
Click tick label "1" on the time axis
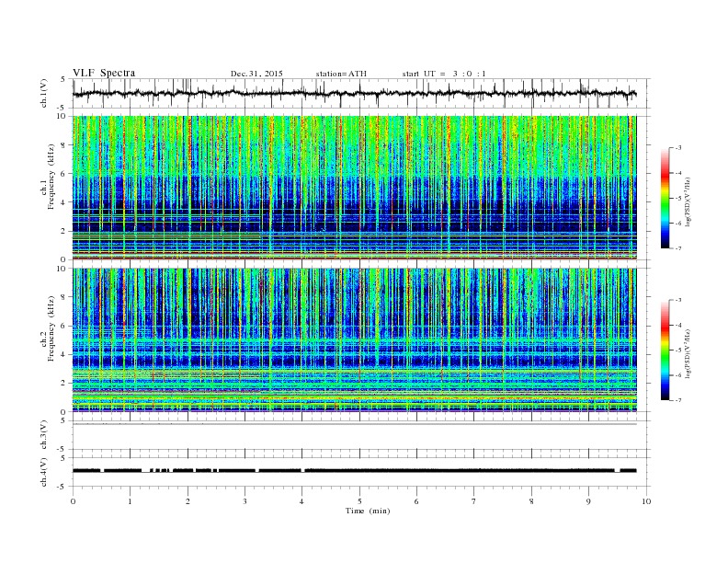(x=130, y=501)
